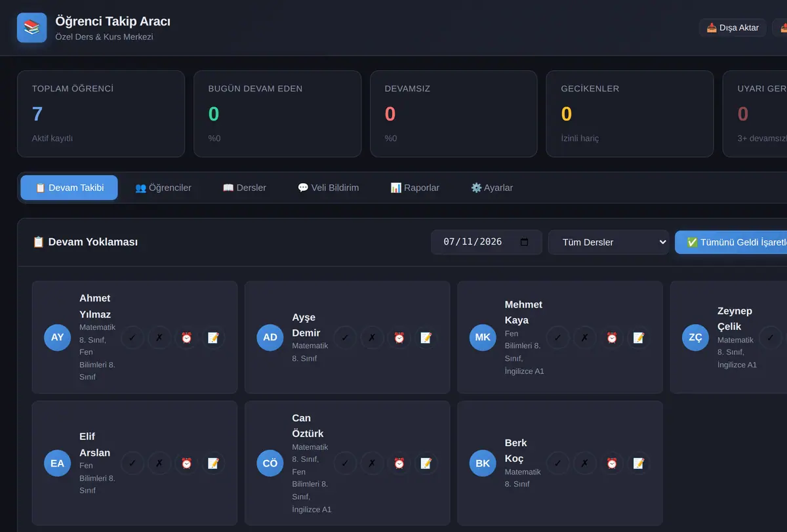The height and width of the screenshot is (532, 787).
Task: Click the Dışa Aktar export button
Action: pos(733,28)
